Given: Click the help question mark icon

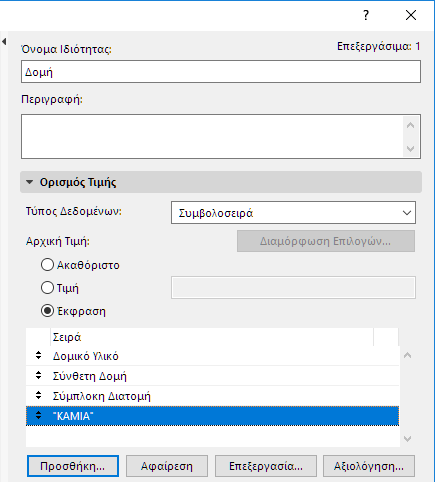Looking at the screenshot, I should pyautogui.click(x=366, y=15).
